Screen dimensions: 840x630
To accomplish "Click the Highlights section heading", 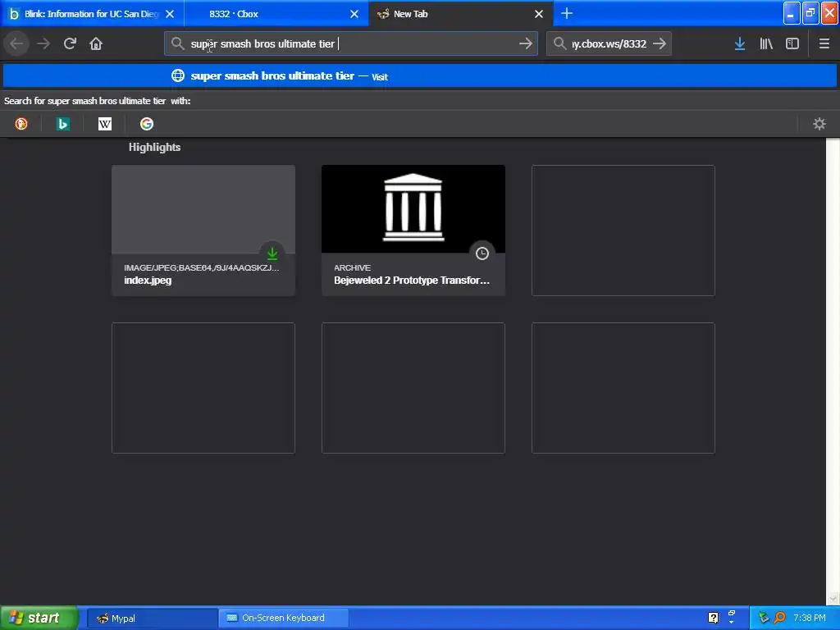I will click(154, 148).
